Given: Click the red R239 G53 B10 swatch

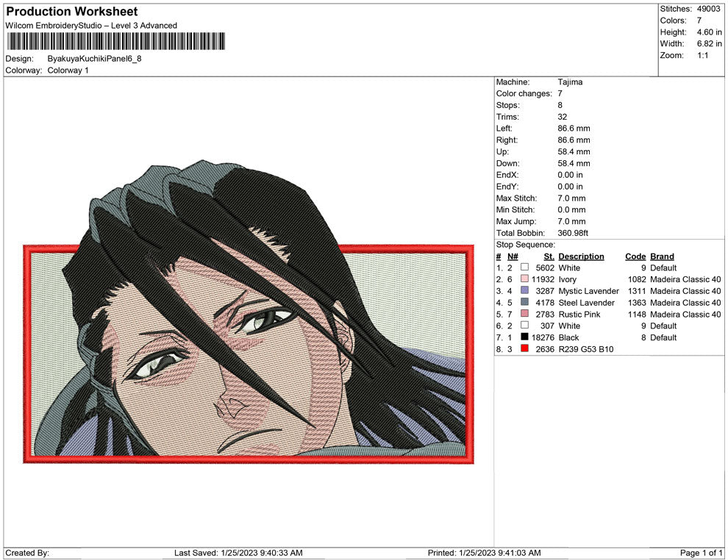Looking at the screenshot, I should click(x=524, y=348).
